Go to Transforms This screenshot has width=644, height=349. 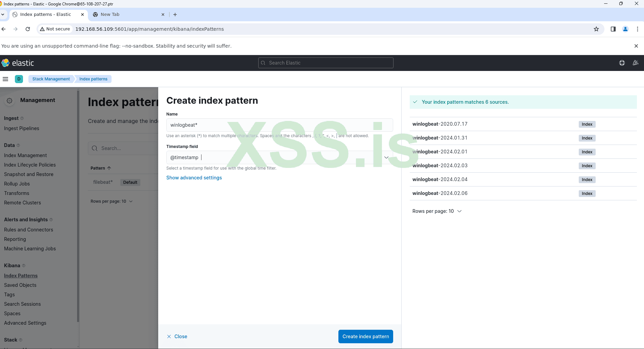17,193
